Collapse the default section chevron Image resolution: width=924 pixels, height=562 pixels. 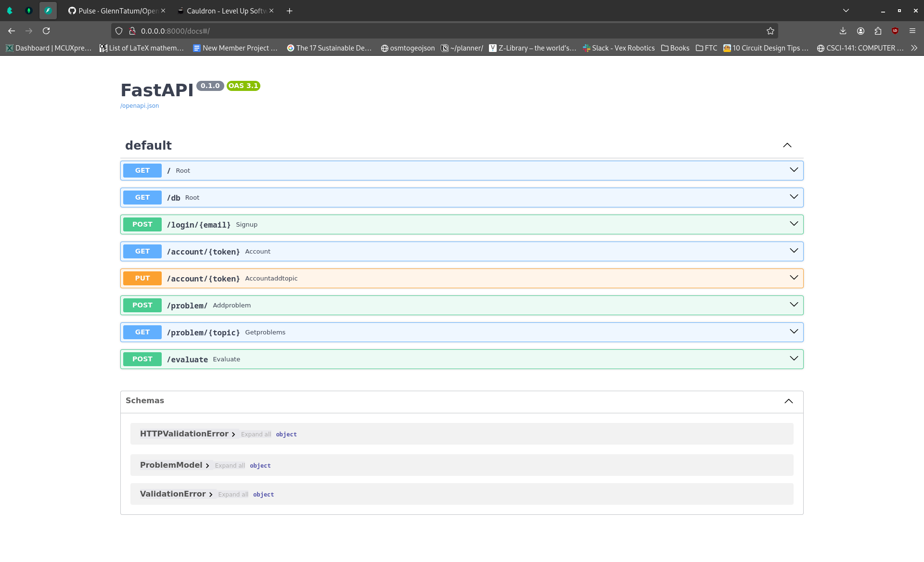787,145
